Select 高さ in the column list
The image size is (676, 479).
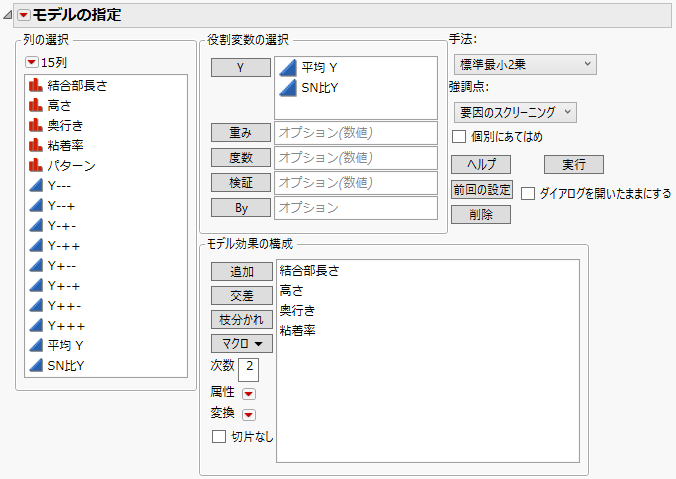pyautogui.click(x=59, y=105)
